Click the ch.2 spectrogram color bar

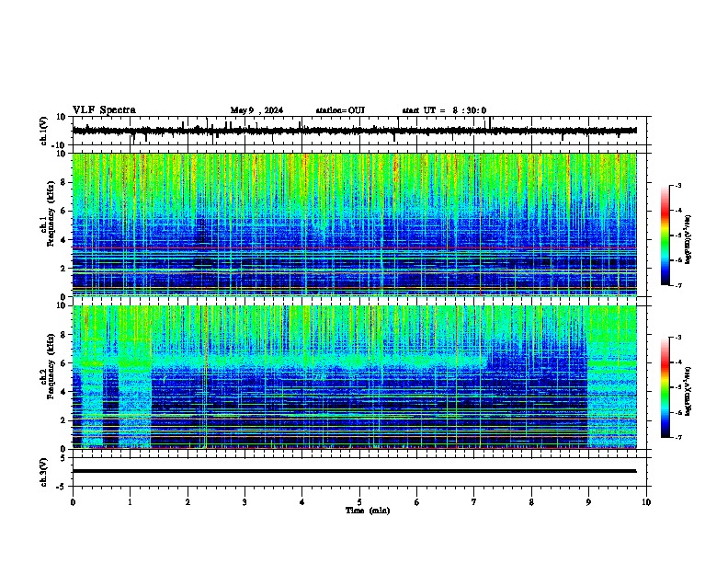pyautogui.click(x=665, y=387)
